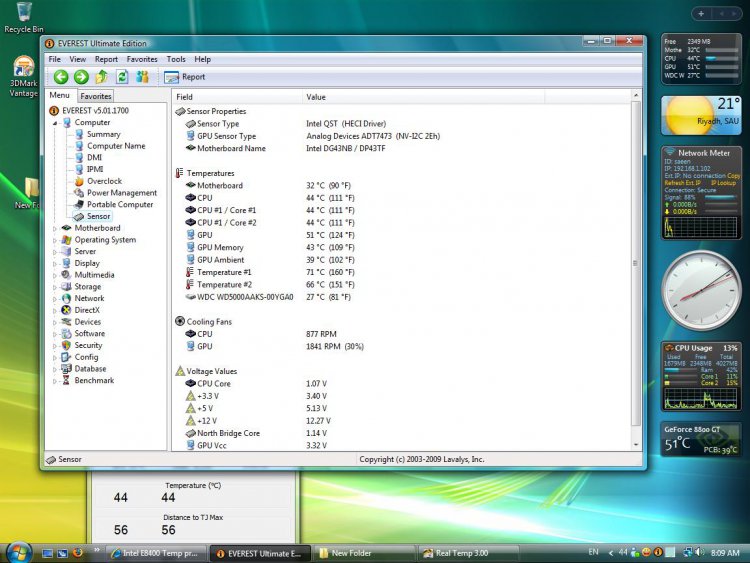This screenshot has width=750, height=563.
Task: Open the 3DMark Vantage desktop shortcut
Action: pyautogui.click(x=23, y=77)
